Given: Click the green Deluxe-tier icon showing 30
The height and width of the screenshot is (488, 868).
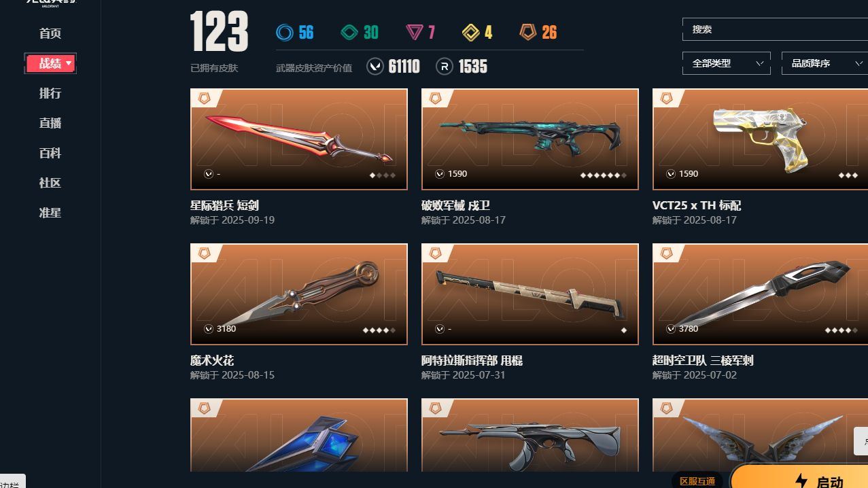Looking at the screenshot, I should click(349, 32).
